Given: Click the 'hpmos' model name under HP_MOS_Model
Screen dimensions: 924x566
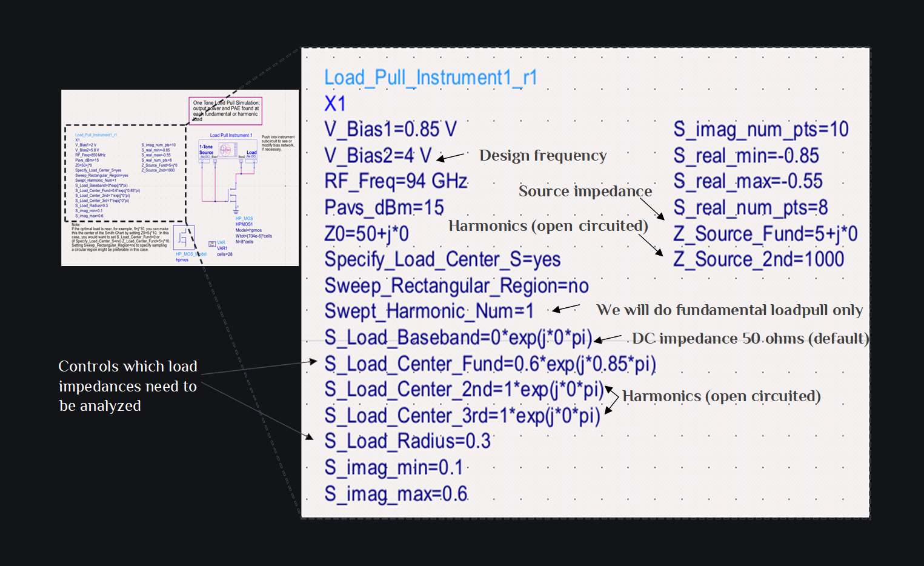Looking at the screenshot, I should tap(182, 260).
